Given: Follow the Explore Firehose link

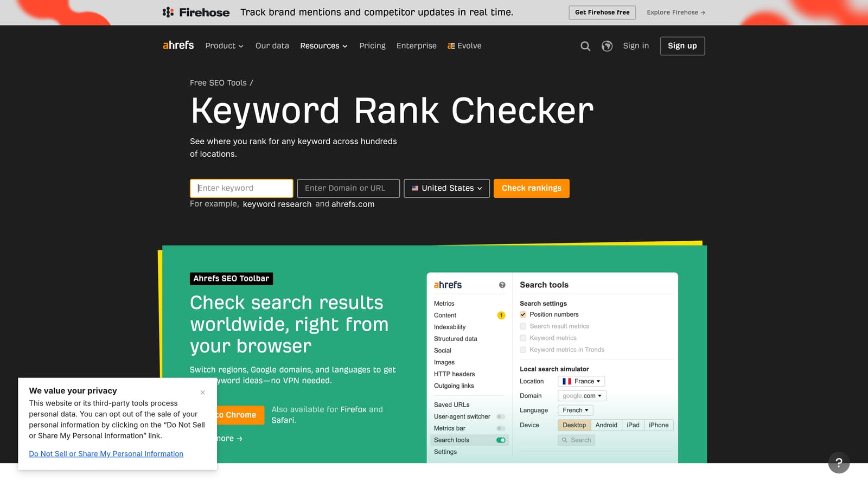Looking at the screenshot, I should (676, 12).
